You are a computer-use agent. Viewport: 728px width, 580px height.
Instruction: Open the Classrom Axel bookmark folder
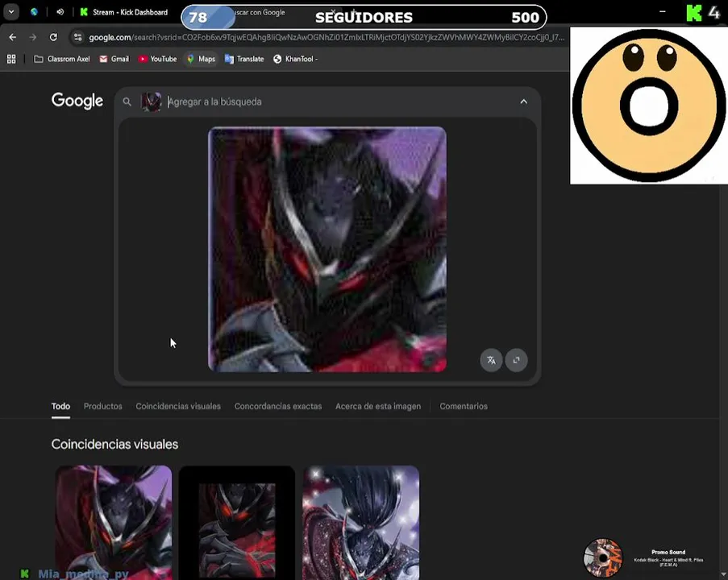(x=62, y=59)
